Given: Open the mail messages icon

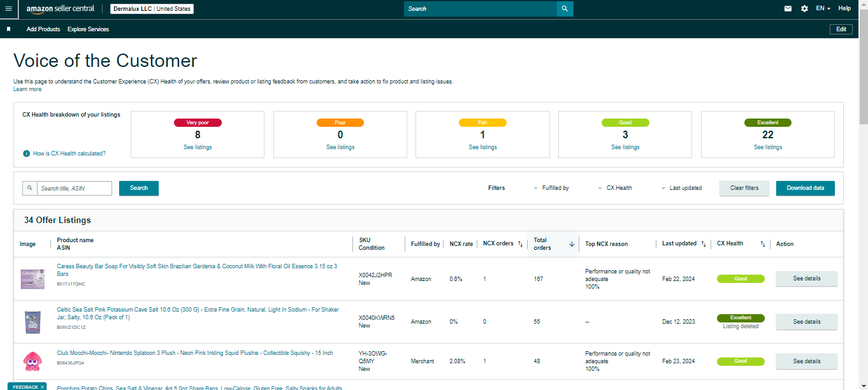Looking at the screenshot, I should point(788,9).
